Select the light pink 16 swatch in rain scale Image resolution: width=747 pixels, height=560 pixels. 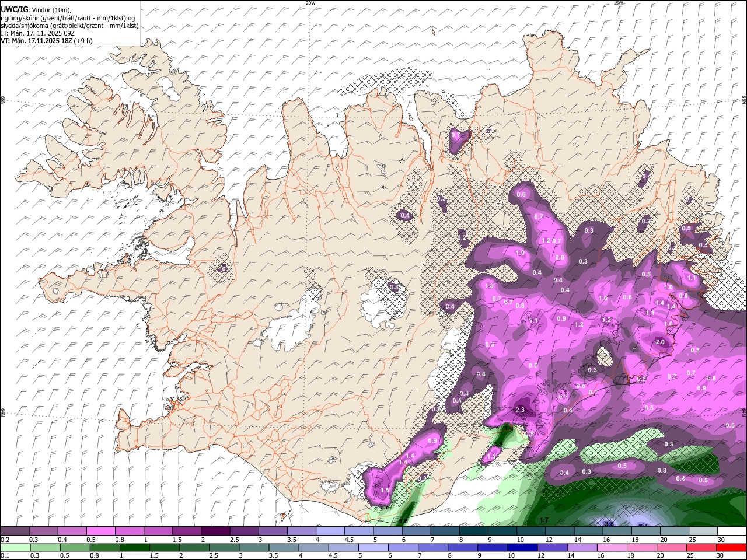[x=613, y=547]
